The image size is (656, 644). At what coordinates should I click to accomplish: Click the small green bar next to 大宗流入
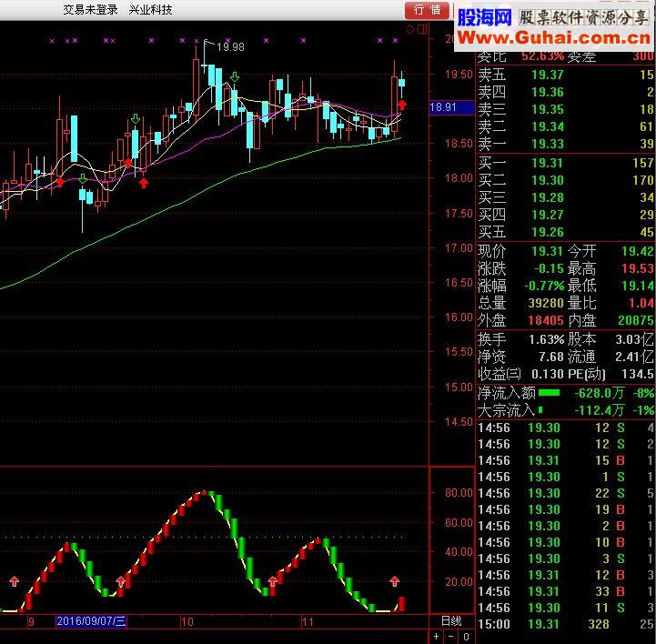tap(540, 410)
